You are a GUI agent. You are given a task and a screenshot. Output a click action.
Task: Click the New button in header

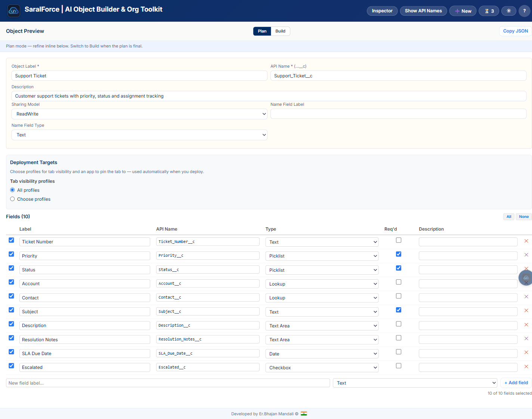click(x=463, y=11)
